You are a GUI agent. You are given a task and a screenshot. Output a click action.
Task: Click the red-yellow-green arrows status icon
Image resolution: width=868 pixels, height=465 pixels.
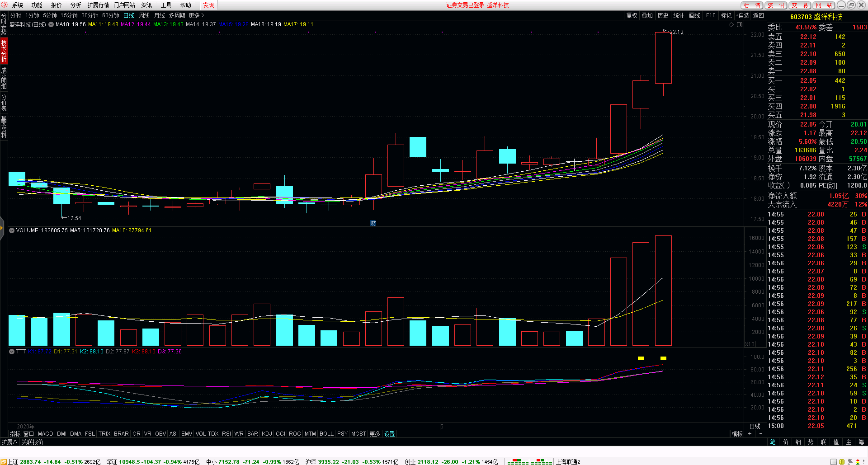pyautogui.click(x=857, y=462)
